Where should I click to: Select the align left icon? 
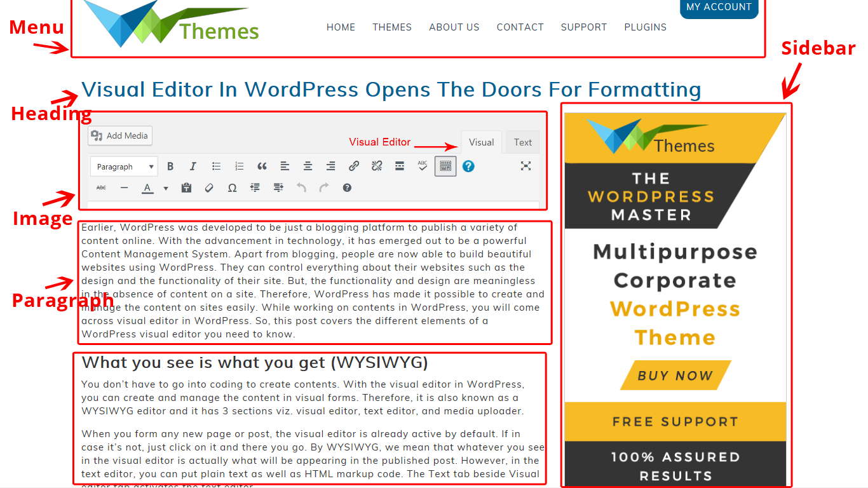tap(285, 166)
